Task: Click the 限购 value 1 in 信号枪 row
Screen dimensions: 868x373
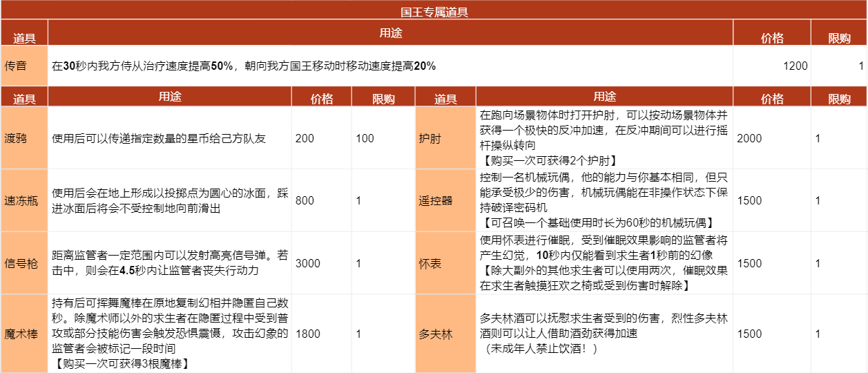Action: [x=358, y=263]
